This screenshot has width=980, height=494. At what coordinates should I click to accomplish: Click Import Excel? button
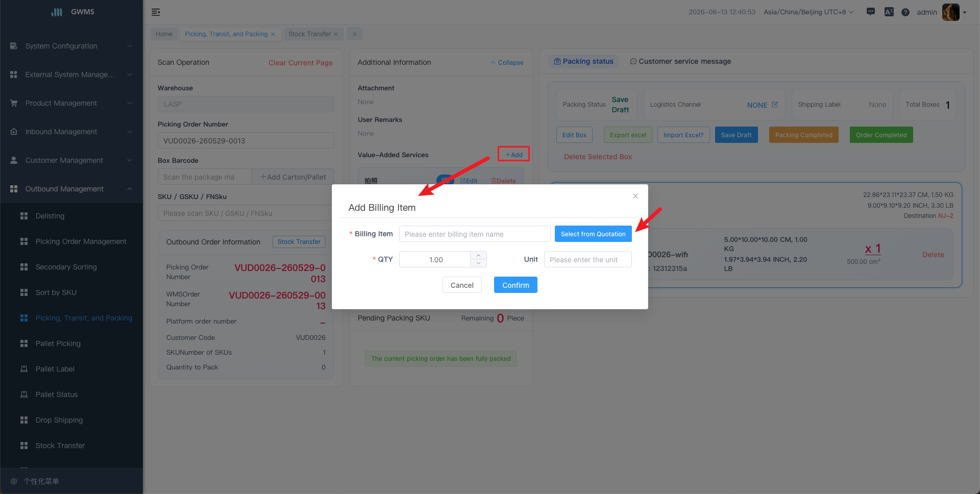point(683,135)
